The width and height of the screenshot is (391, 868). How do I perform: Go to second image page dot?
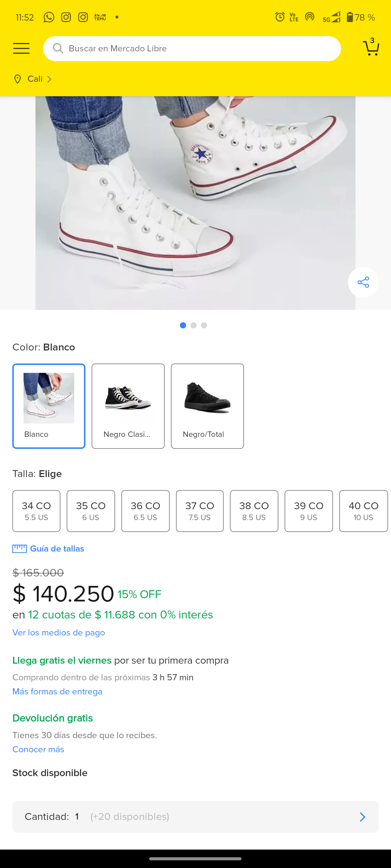(x=194, y=325)
